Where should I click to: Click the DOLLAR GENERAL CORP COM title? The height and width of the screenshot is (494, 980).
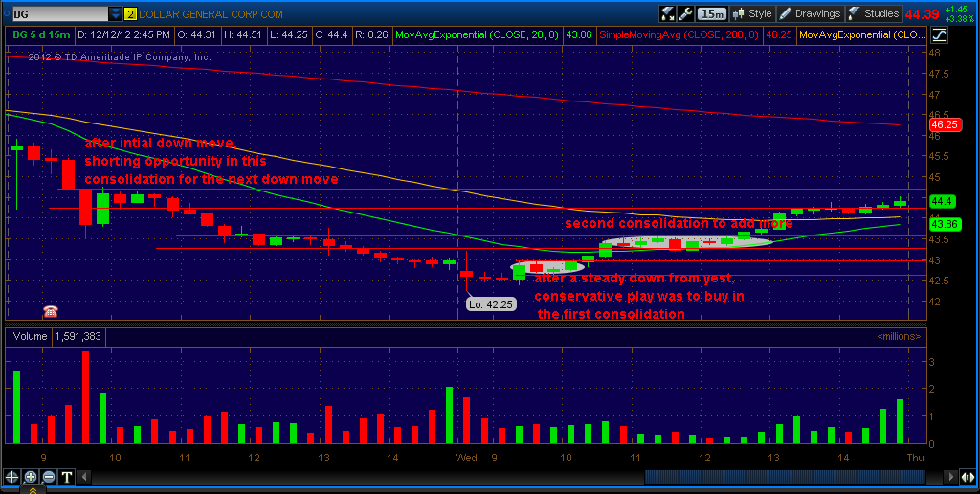coord(212,13)
